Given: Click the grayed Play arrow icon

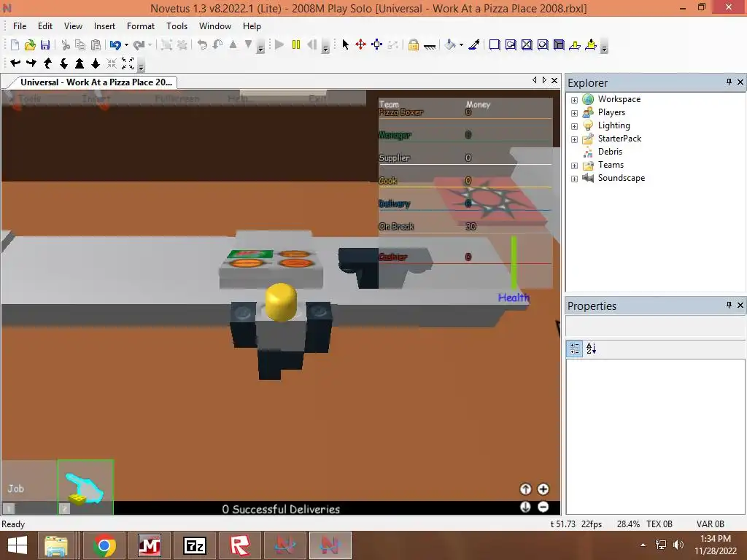Looking at the screenshot, I should [279, 44].
